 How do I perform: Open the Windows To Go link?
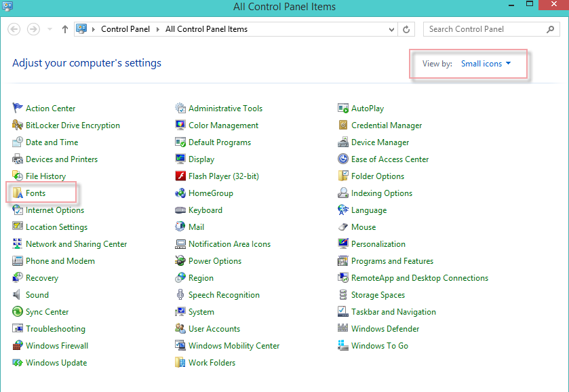click(x=380, y=345)
